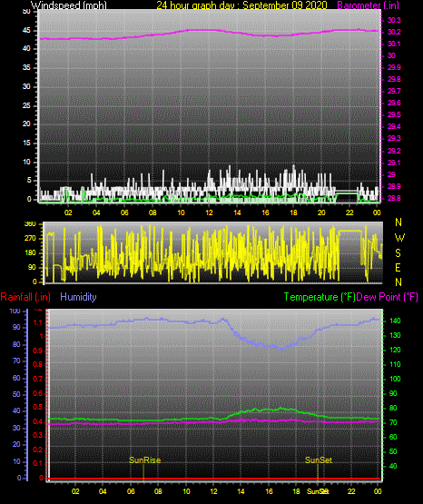Click barometer axis value 30.3
Screen dimensions: 423x504
point(394,20)
